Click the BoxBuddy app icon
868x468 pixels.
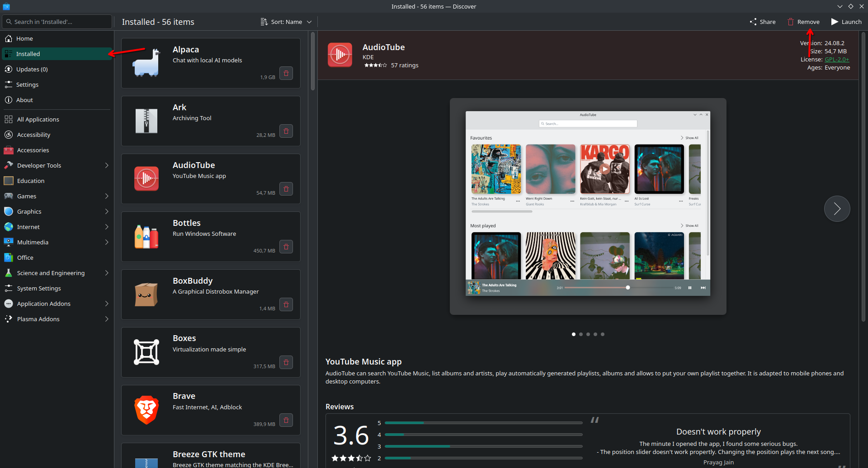point(146,295)
